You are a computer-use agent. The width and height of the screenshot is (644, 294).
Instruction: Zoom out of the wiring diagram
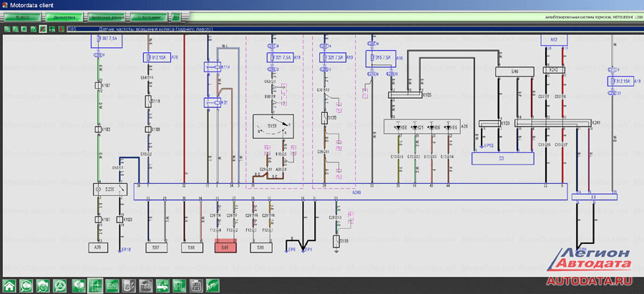click(15, 29)
